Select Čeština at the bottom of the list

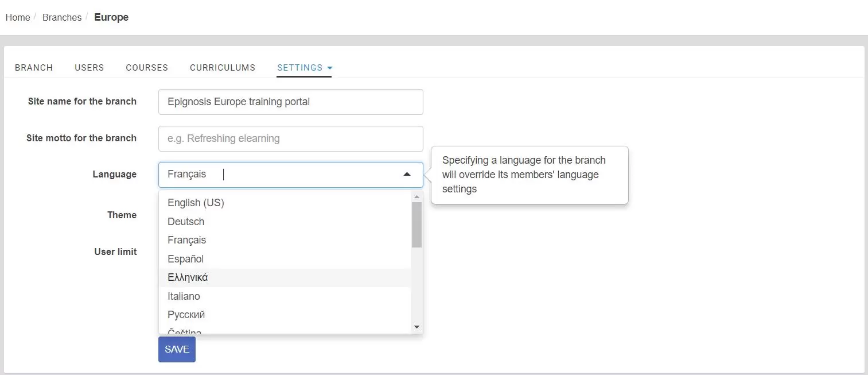[x=184, y=331]
